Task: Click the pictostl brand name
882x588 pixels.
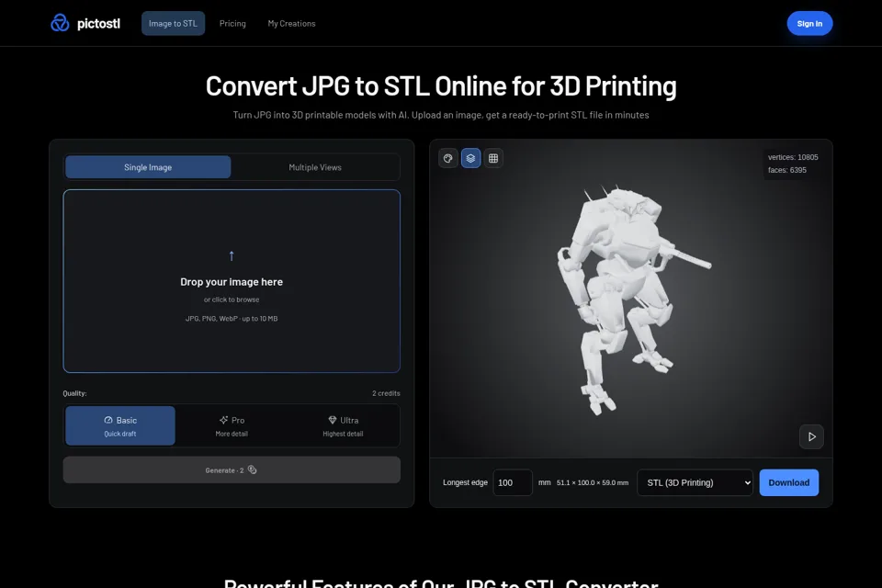Action: pyautogui.click(x=98, y=24)
